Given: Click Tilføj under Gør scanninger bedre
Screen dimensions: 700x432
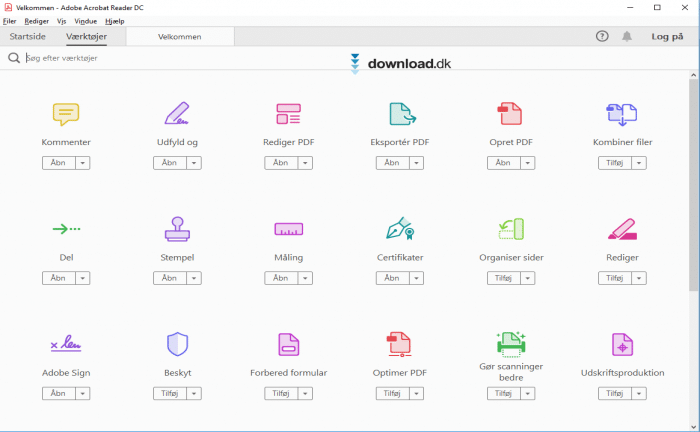Looking at the screenshot, I should (504, 393).
